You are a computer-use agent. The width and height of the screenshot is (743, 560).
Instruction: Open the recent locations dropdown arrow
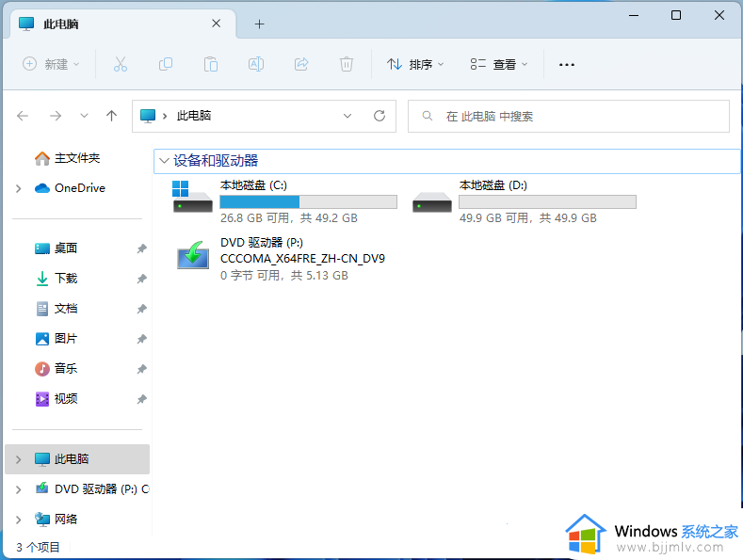click(84, 116)
